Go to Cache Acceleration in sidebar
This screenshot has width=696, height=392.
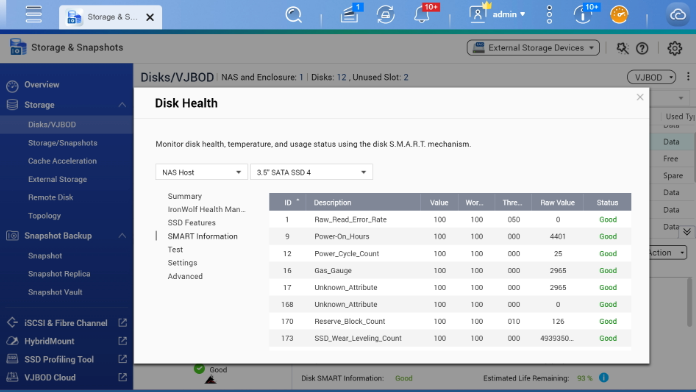tap(62, 161)
